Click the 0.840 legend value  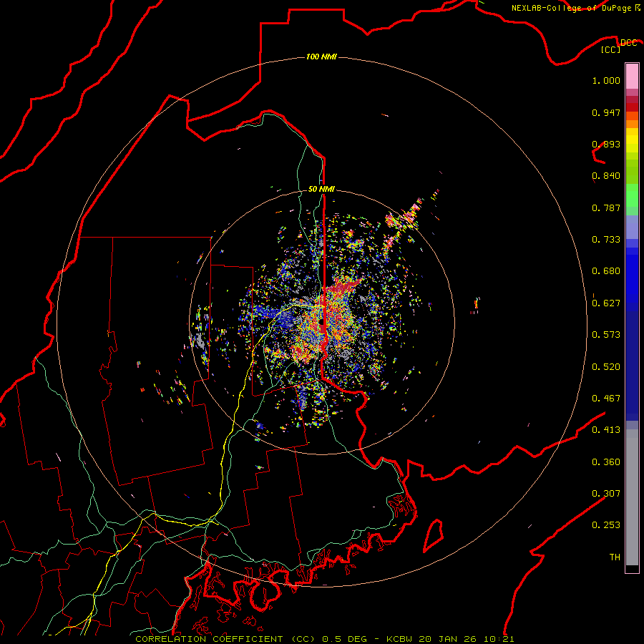point(606,176)
